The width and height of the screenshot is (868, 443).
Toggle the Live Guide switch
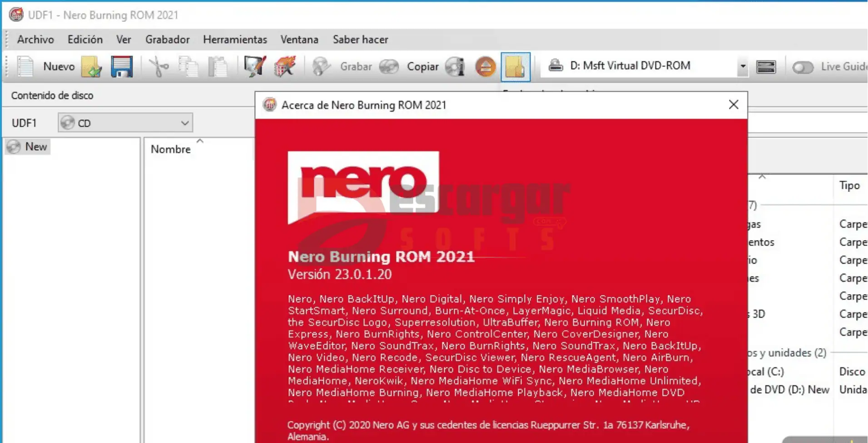(x=802, y=67)
